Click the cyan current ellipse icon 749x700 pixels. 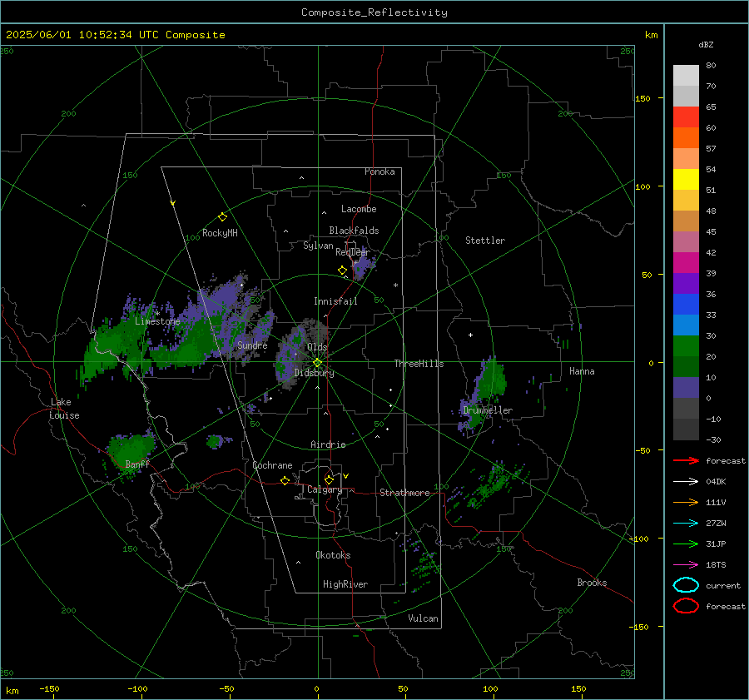(x=686, y=585)
